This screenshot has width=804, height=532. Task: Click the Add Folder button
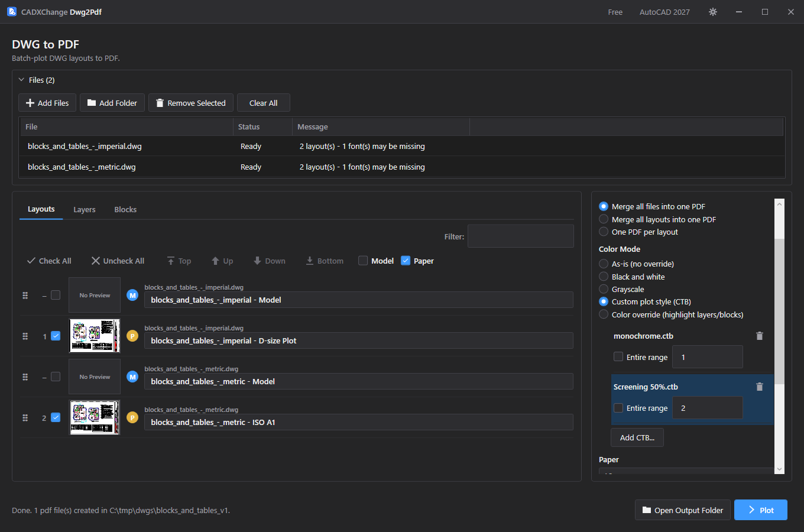(x=112, y=103)
